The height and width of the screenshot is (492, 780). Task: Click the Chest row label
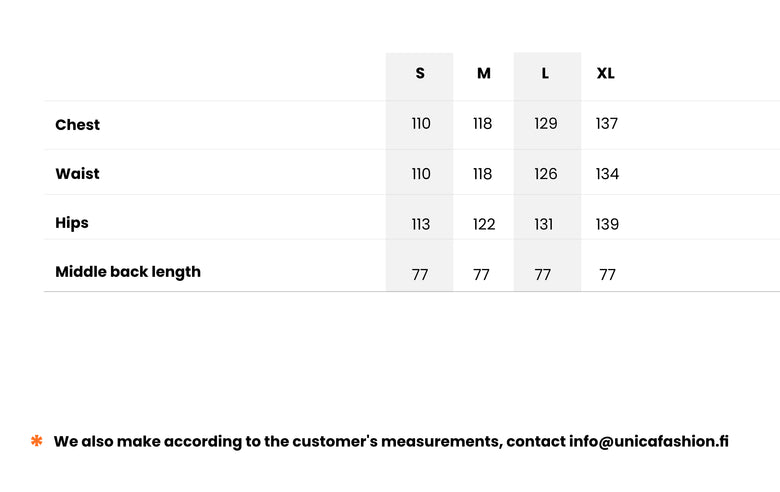[78, 125]
